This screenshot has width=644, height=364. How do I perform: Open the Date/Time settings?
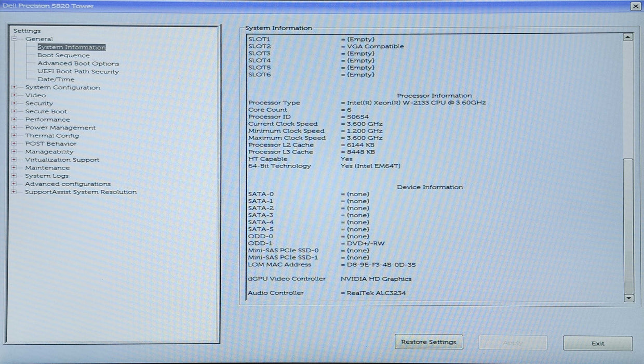56,80
